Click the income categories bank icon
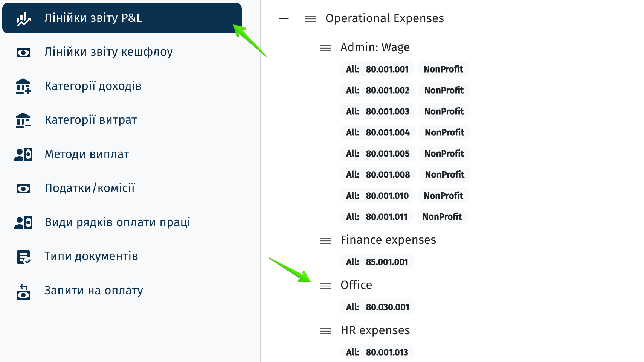Viewport: 644px width, 362px height. click(x=23, y=86)
